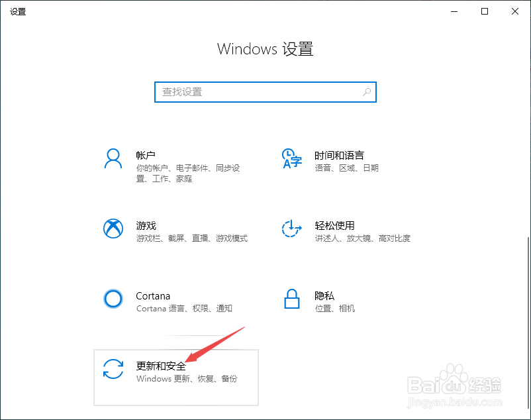531x420 pixels.
Task: Click the text 位置、相机
Action: click(x=335, y=309)
